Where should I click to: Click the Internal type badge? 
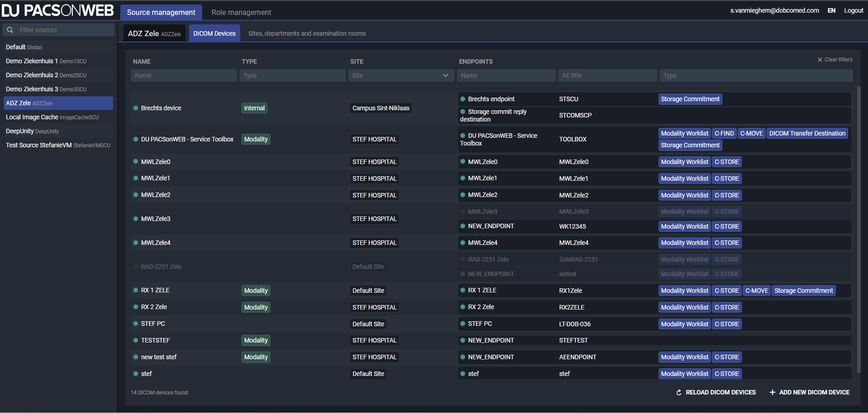(254, 108)
